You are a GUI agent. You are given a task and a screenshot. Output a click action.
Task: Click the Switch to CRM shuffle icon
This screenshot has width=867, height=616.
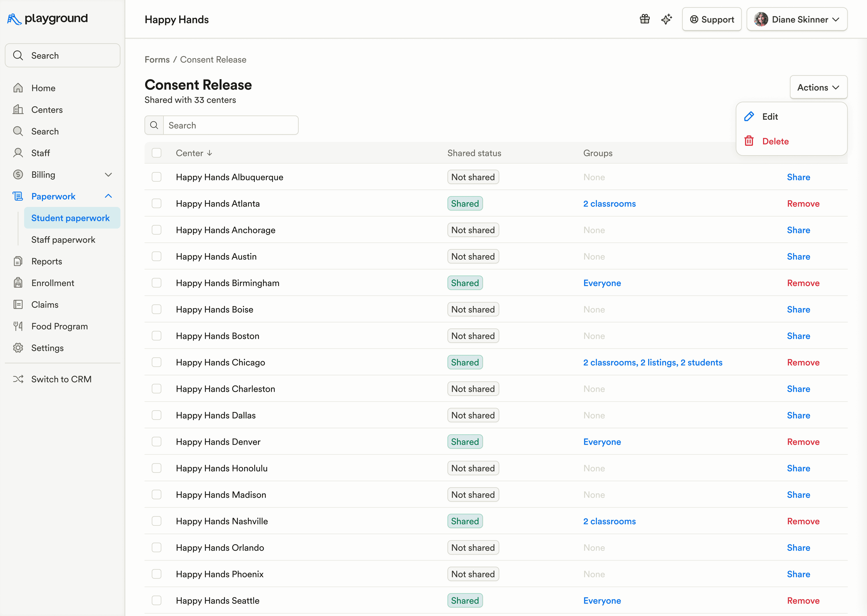tap(18, 379)
